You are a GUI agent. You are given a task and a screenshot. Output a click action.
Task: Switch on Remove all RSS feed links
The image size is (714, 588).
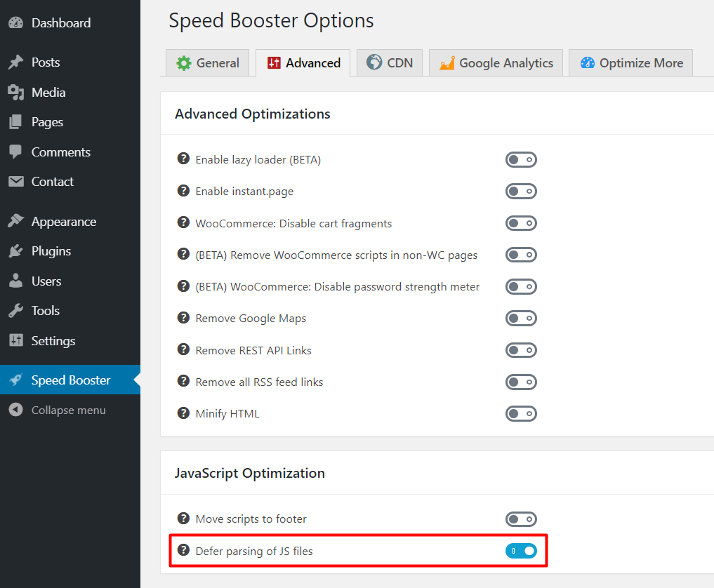(521, 382)
